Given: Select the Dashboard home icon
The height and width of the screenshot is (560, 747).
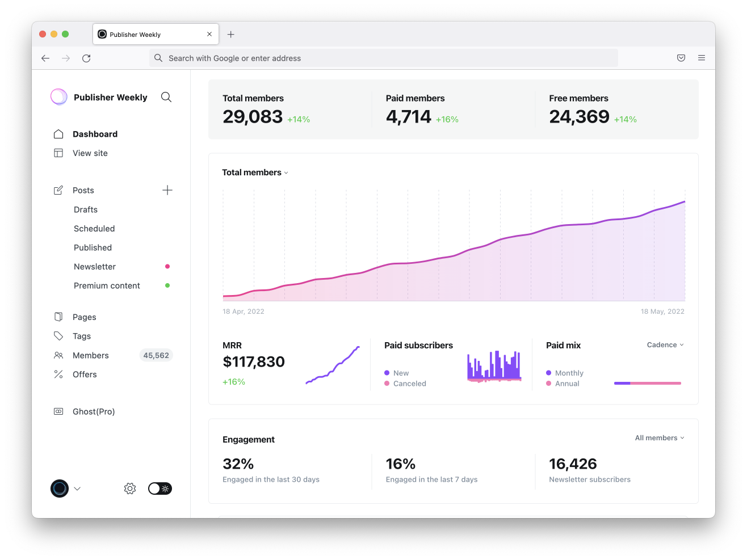Looking at the screenshot, I should click(58, 133).
